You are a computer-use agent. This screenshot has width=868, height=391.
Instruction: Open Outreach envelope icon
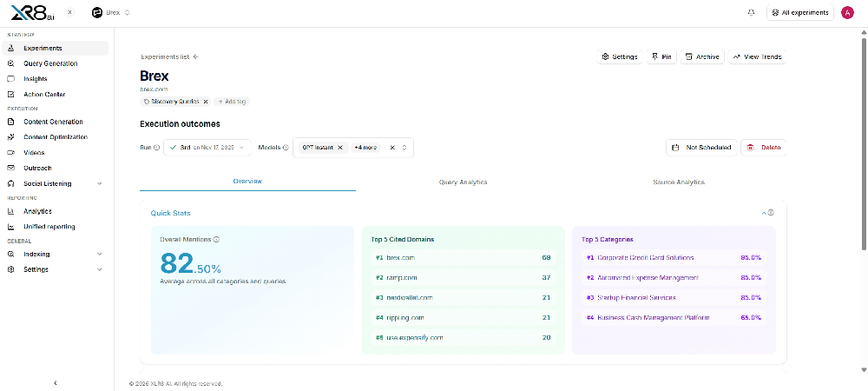[x=11, y=169]
